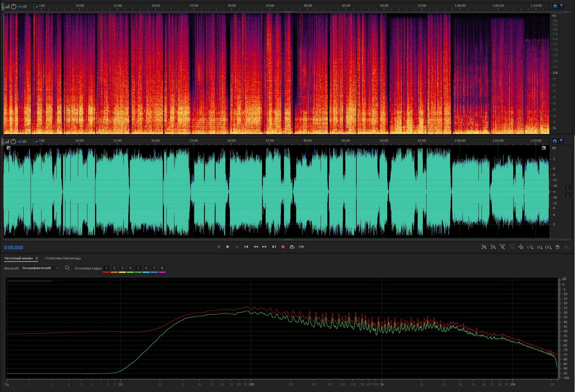The width and height of the screenshot is (575, 392).
Task: Toggle channel 2 enable button on waveform
Action: pyautogui.click(x=568, y=195)
